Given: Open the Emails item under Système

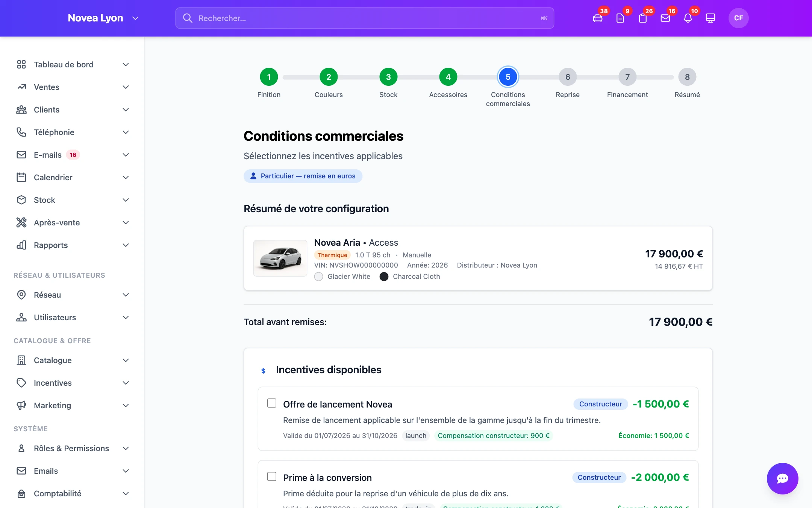Looking at the screenshot, I should point(46,471).
